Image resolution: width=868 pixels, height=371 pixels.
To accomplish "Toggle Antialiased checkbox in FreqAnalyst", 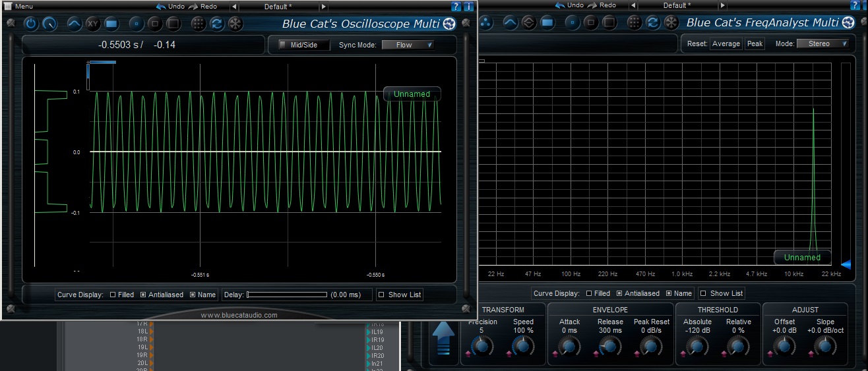I will (x=619, y=293).
